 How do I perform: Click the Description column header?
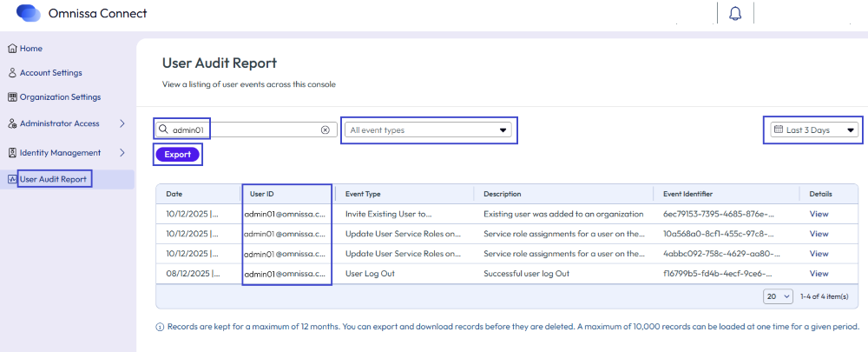pos(502,194)
